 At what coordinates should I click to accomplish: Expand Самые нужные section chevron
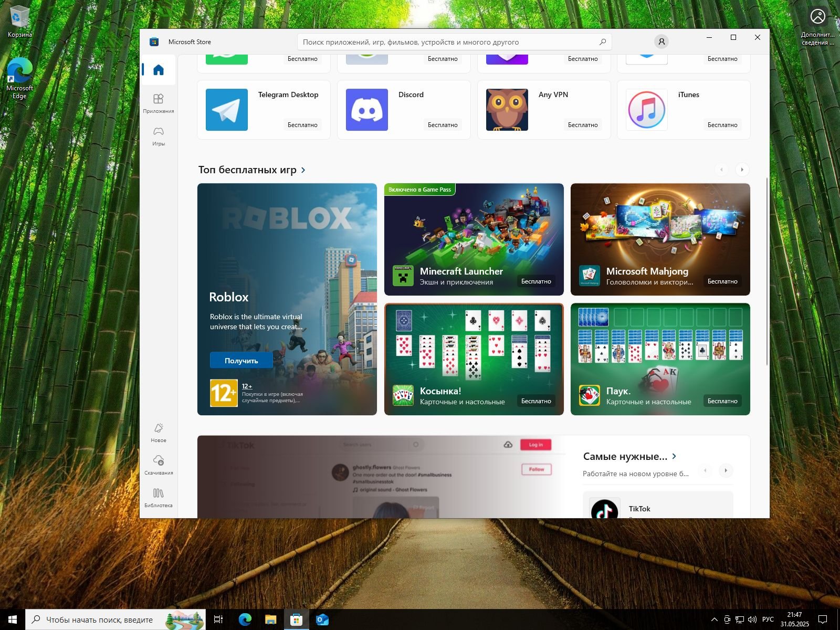click(674, 456)
